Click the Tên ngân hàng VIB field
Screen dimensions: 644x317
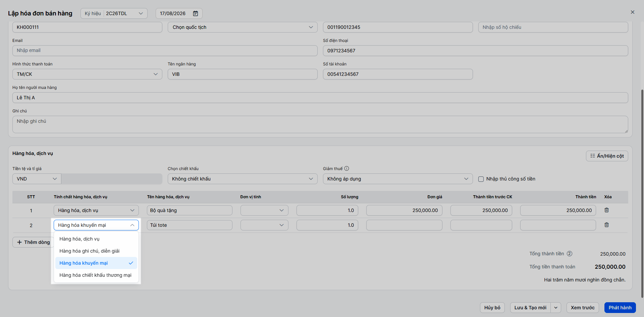(x=243, y=74)
